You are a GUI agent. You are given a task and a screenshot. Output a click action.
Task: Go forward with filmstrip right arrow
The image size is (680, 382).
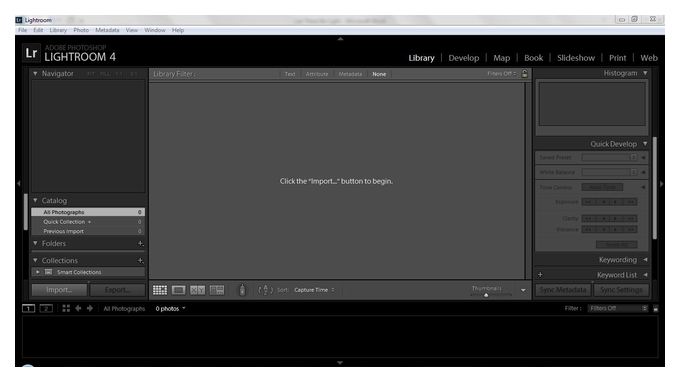(x=90, y=308)
